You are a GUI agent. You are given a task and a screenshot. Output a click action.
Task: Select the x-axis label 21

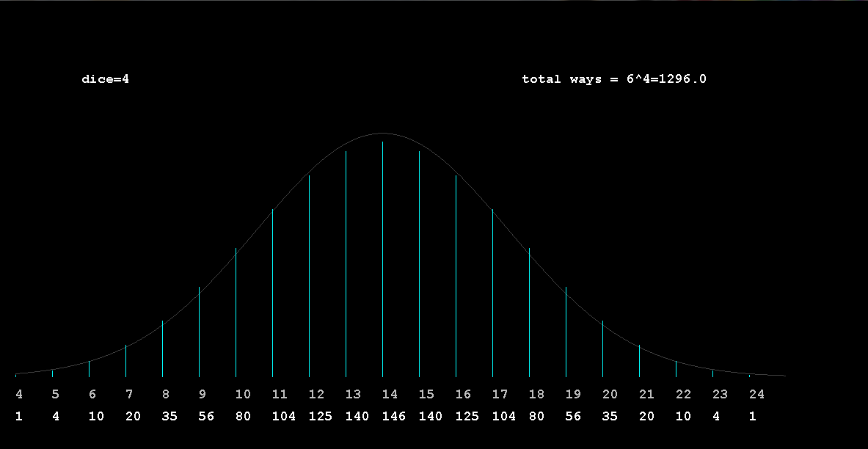pyautogui.click(x=646, y=395)
